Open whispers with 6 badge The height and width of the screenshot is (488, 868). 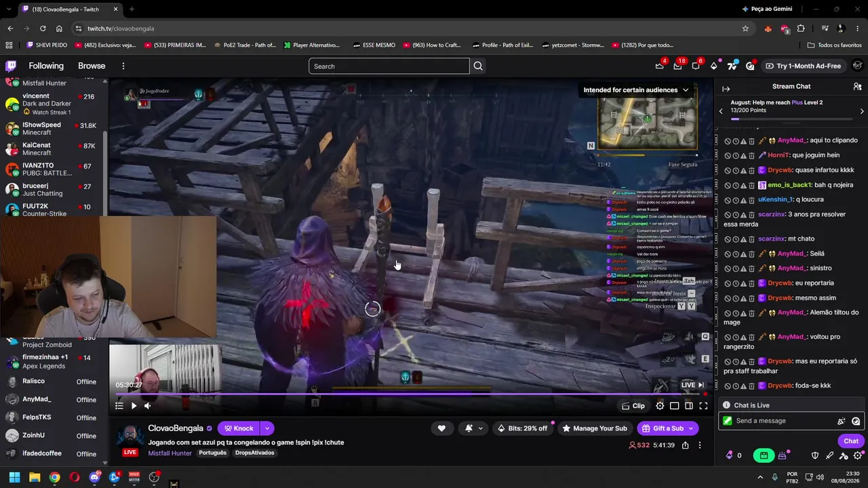pyautogui.click(x=695, y=66)
